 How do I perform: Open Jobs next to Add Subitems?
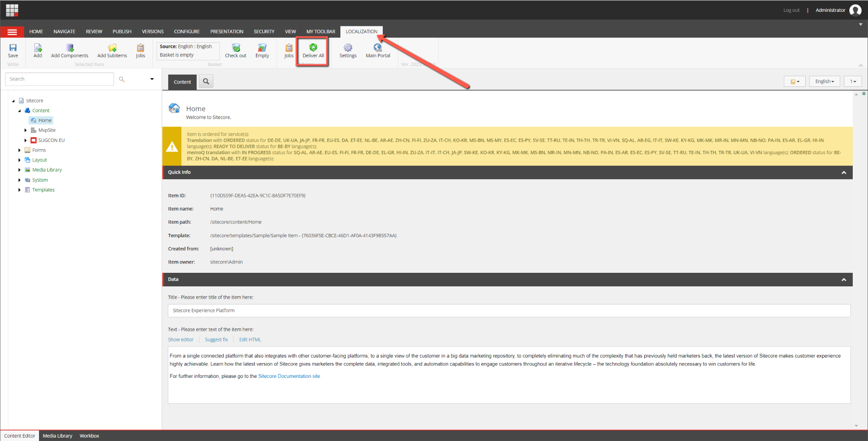click(x=140, y=50)
